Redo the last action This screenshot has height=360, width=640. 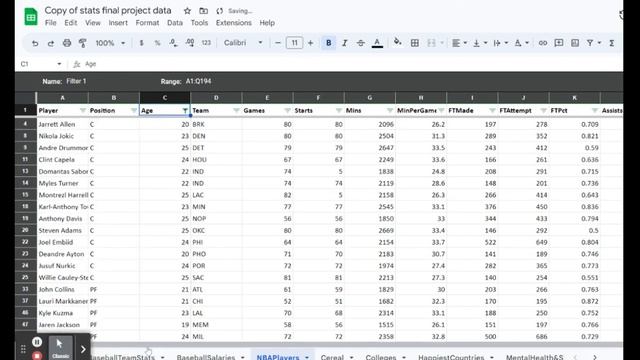51,43
